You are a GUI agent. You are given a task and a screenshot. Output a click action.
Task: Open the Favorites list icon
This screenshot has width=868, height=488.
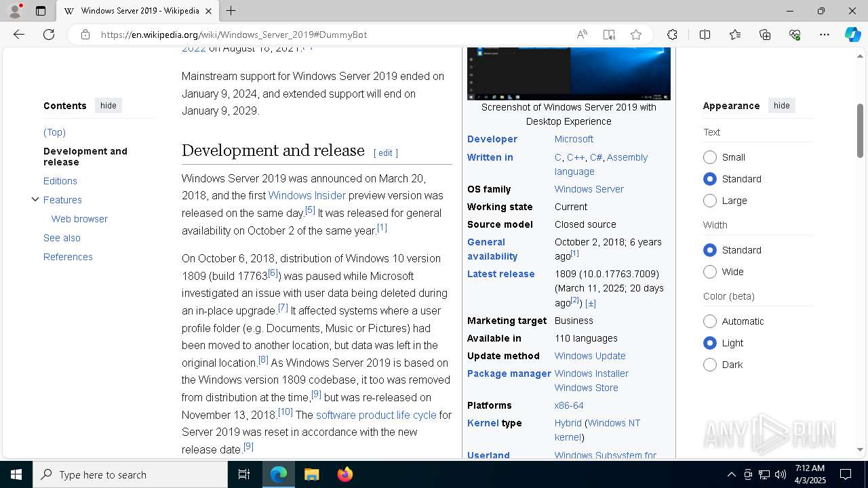(735, 35)
